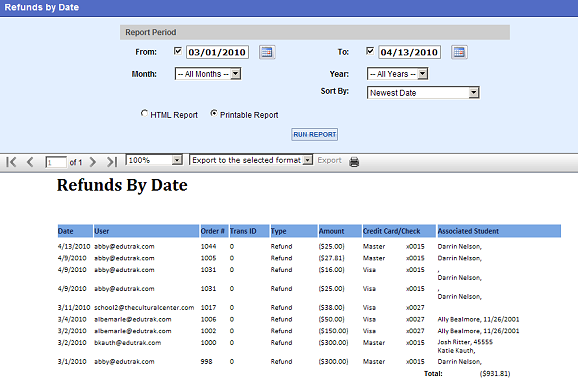Click the Order # column header

214,231
